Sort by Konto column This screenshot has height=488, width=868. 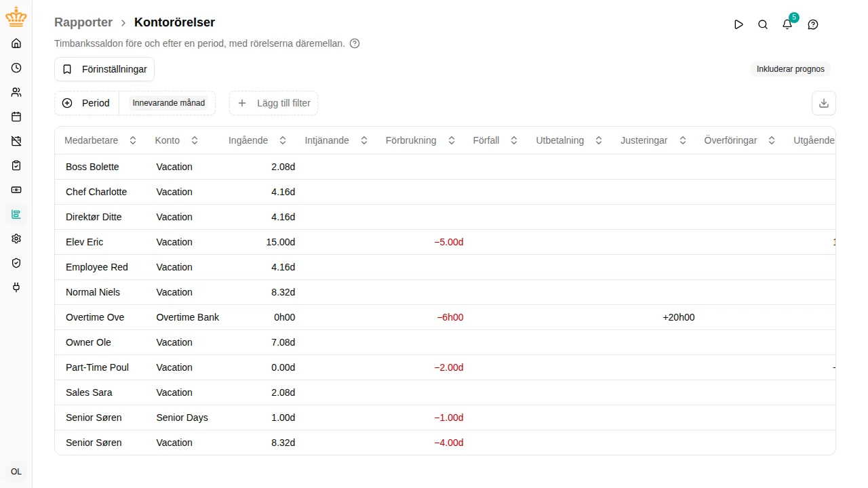176,140
